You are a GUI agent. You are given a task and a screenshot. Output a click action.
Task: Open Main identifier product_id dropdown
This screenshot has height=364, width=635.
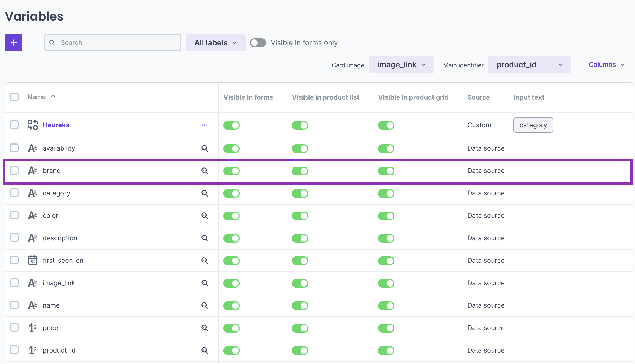coord(529,65)
